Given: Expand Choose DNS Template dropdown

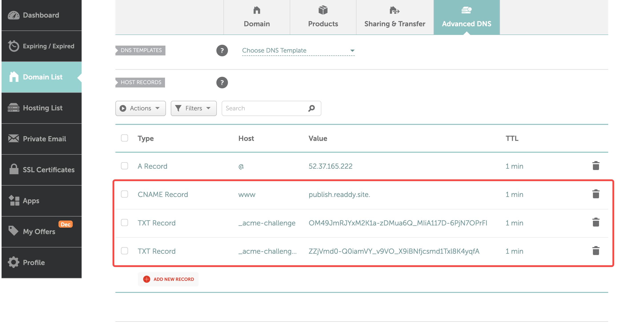Looking at the screenshot, I should (x=298, y=51).
